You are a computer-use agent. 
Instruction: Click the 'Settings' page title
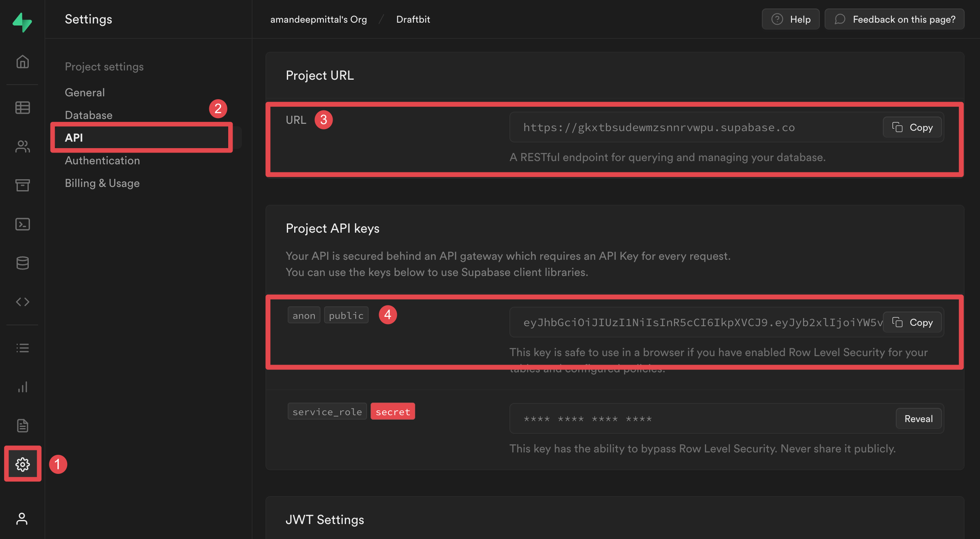coord(89,19)
